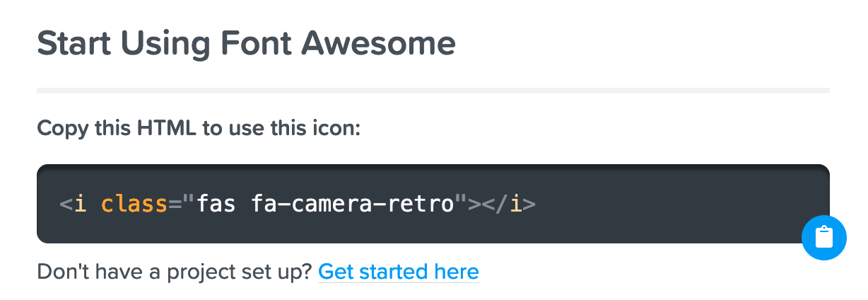Click the "fa-camera-retro" class name in code
This screenshot has width=868, height=300.
point(351,204)
